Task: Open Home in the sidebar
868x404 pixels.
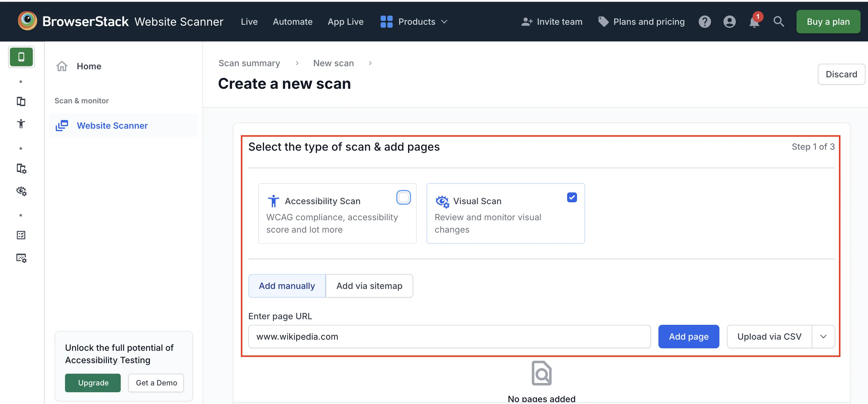Action: click(89, 66)
